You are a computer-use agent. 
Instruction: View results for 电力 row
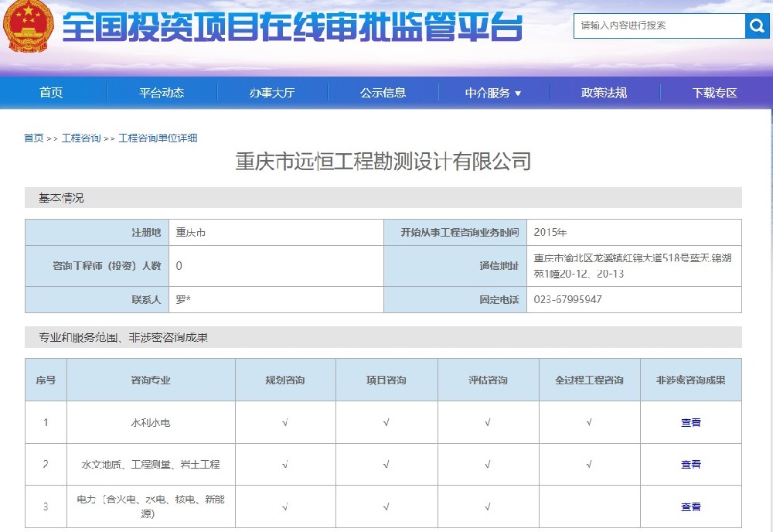[x=690, y=507]
